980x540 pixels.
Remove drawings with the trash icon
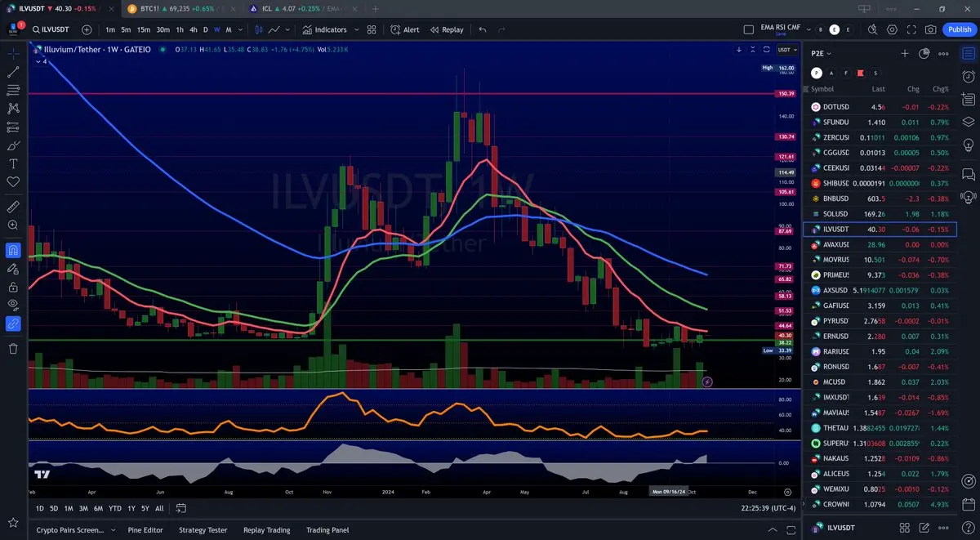13,349
